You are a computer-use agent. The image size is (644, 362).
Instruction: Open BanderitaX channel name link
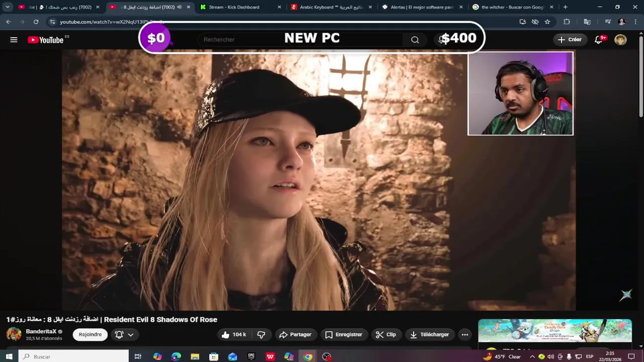click(x=41, y=331)
